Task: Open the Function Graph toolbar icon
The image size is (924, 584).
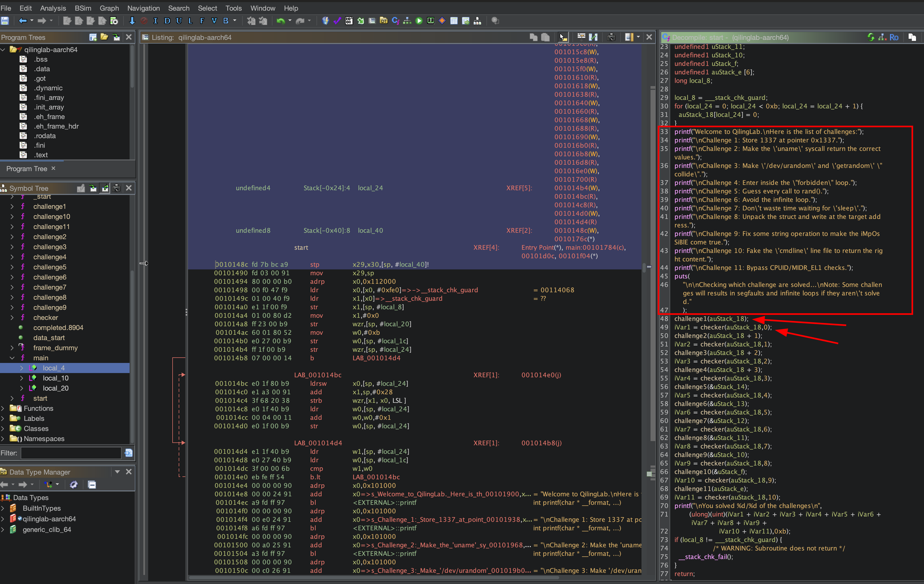Action: coord(407,21)
